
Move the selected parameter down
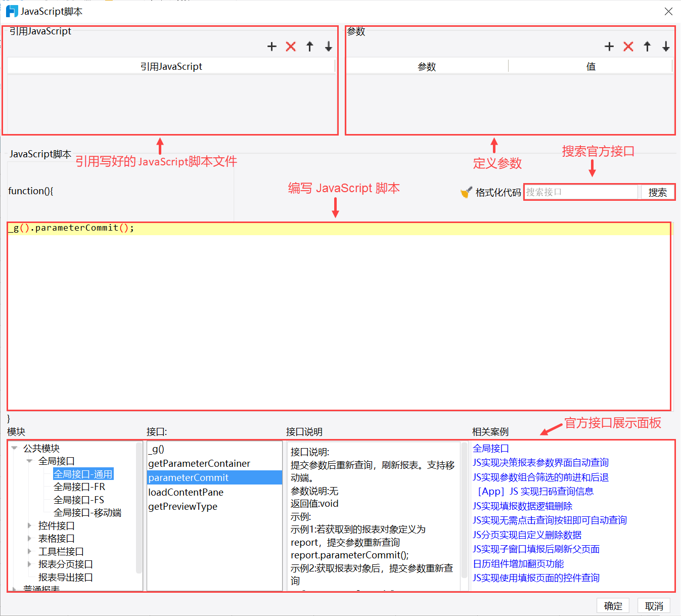pyautogui.click(x=666, y=47)
